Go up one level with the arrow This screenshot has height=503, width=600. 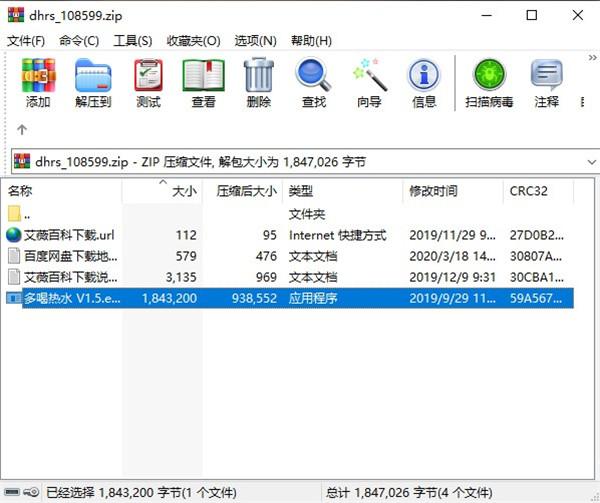pos(22,130)
